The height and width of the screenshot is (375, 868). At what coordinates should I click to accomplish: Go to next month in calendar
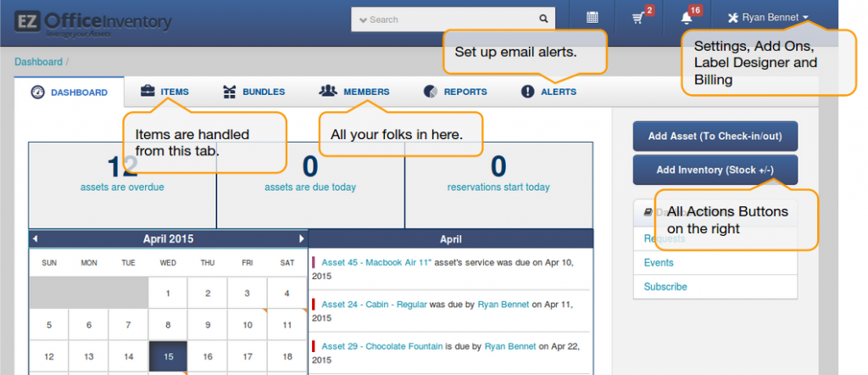click(x=301, y=239)
